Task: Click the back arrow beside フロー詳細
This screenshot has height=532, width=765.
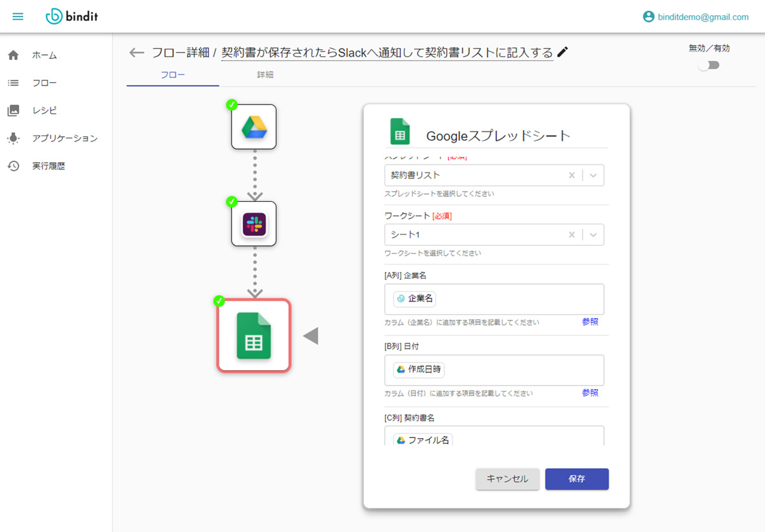Action: (136, 52)
